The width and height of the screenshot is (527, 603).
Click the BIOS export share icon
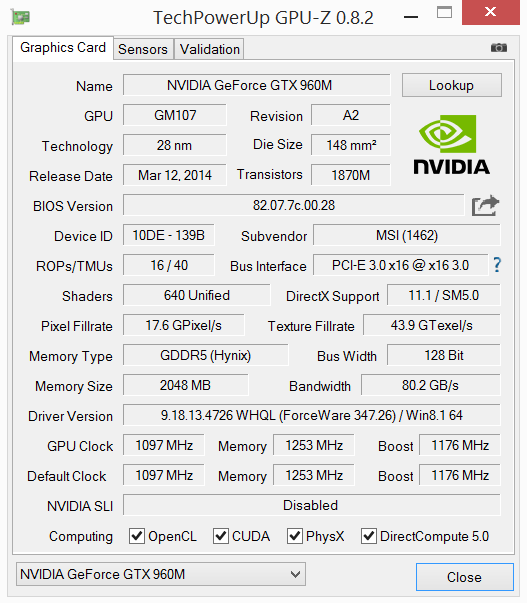[x=485, y=206]
